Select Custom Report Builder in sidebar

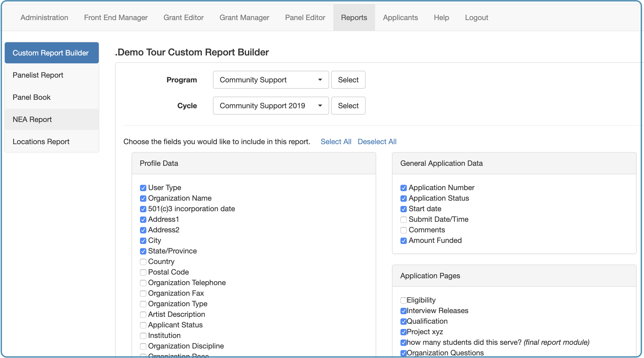point(52,53)
